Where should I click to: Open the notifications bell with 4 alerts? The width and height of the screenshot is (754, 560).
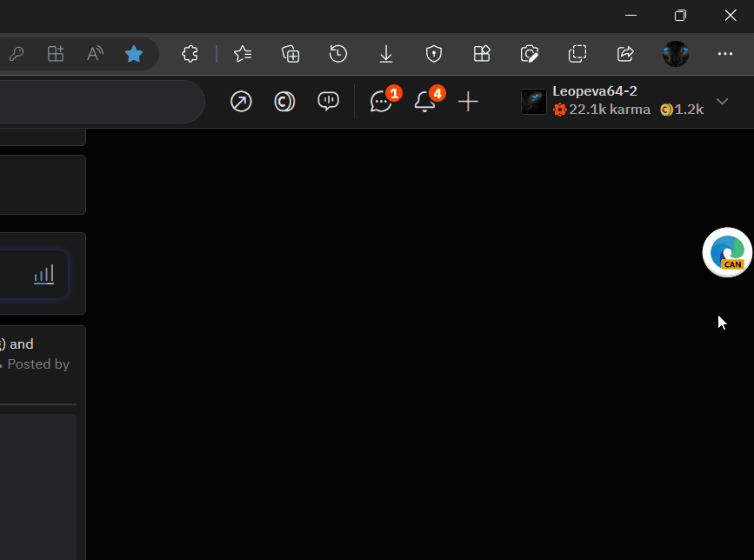tap(424, 102)
